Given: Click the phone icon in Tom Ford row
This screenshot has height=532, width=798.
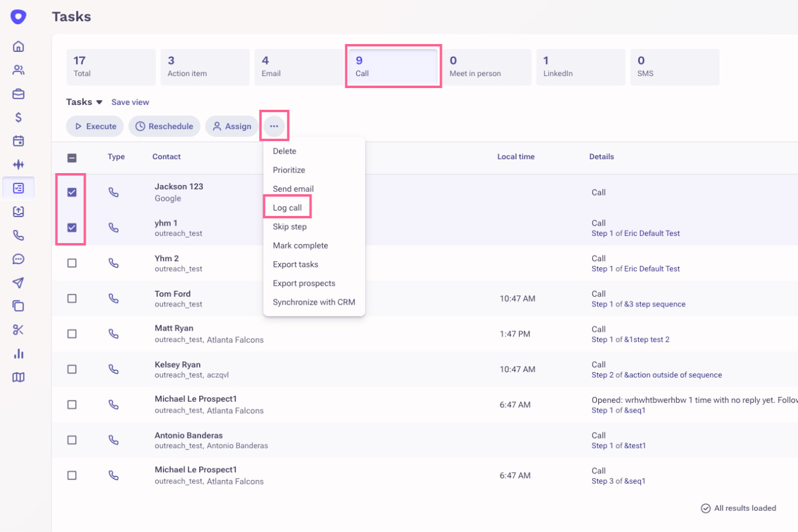Looking at the screenshot, I should [x=113, y=298].
